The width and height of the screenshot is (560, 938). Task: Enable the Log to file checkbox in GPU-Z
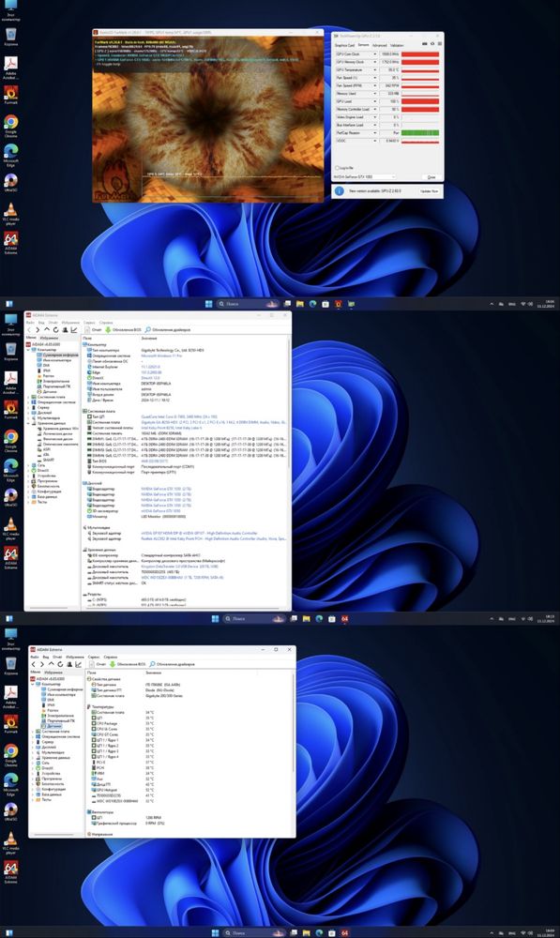(337, 168)
